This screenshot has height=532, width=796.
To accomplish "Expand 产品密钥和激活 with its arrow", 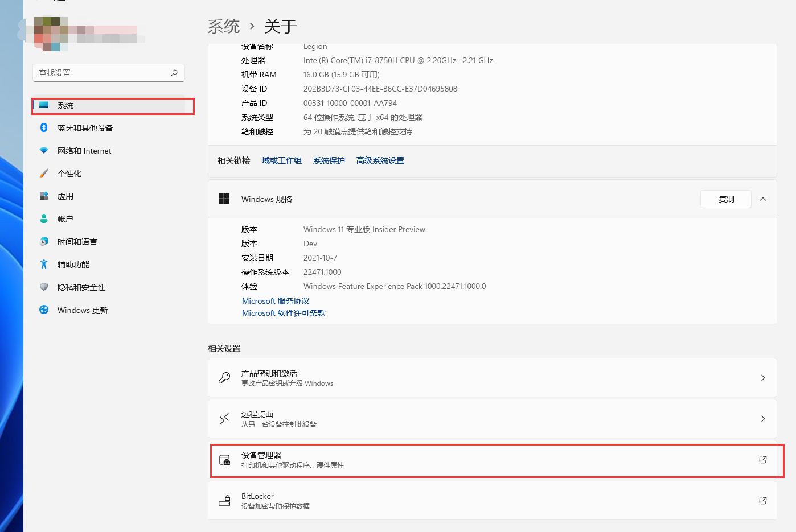I will tap(763, 378).
